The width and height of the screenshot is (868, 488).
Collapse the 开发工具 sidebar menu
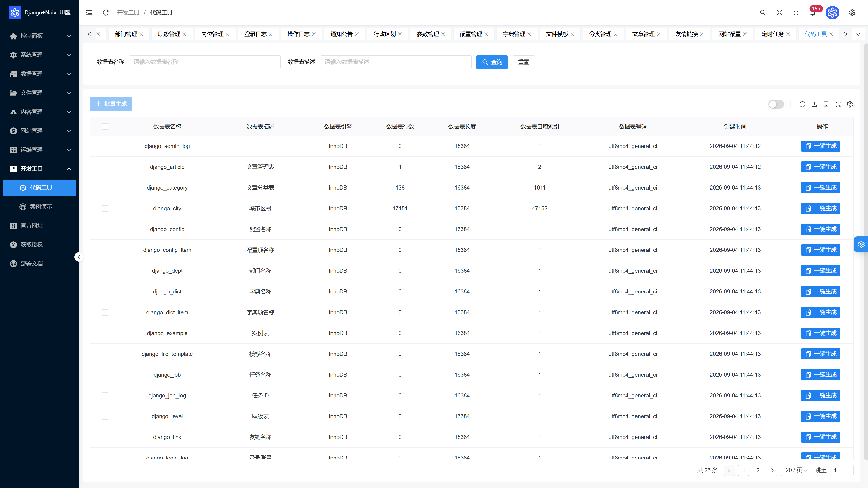click(39, 168)
